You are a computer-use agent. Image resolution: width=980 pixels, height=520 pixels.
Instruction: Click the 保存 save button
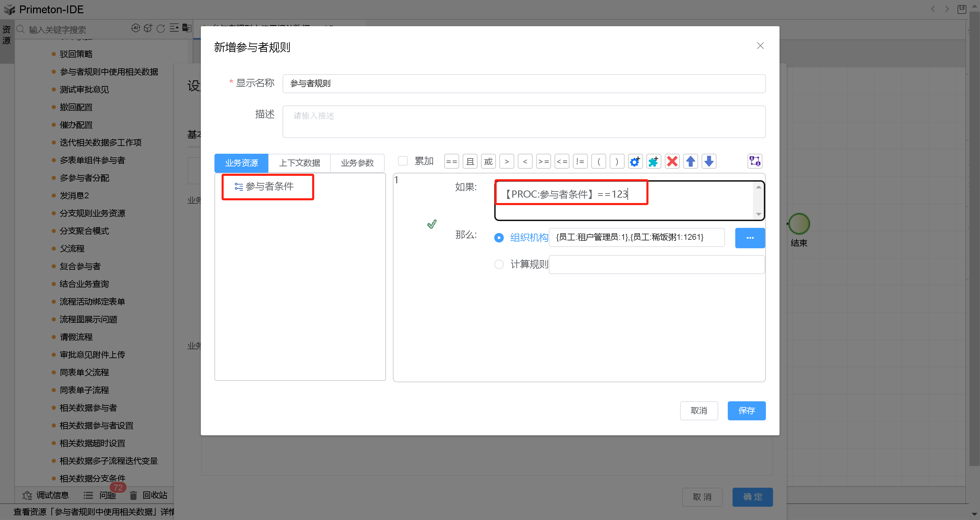point(746,410)
